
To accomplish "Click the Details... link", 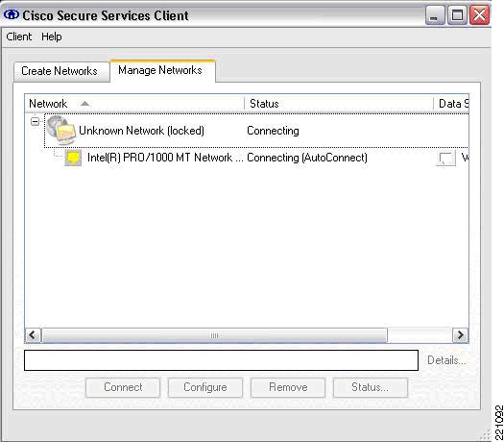I will pos(446,360).
